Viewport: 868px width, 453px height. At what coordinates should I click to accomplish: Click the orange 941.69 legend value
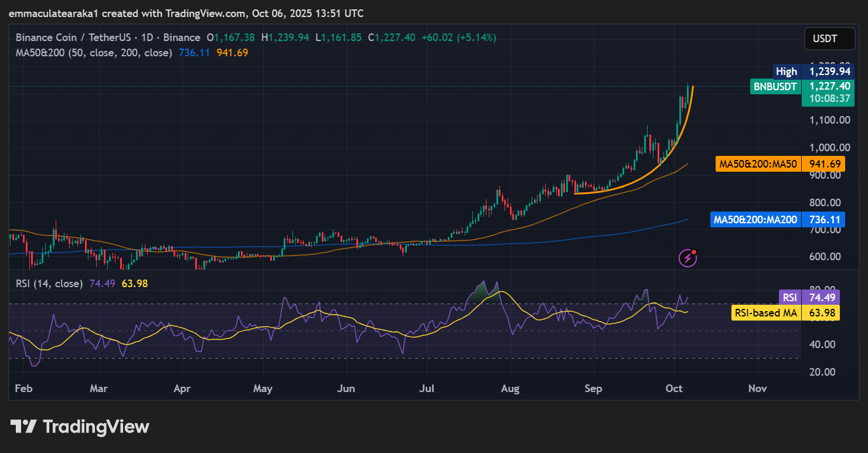tap(232, 53)
